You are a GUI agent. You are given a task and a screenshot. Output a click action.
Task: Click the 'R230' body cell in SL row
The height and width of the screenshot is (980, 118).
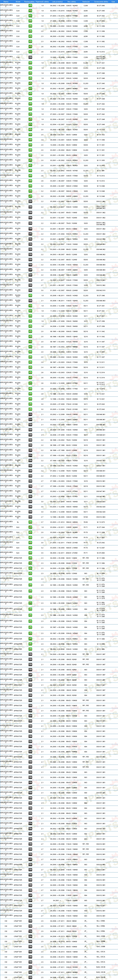pyautogui.click(x=86, y=522)
